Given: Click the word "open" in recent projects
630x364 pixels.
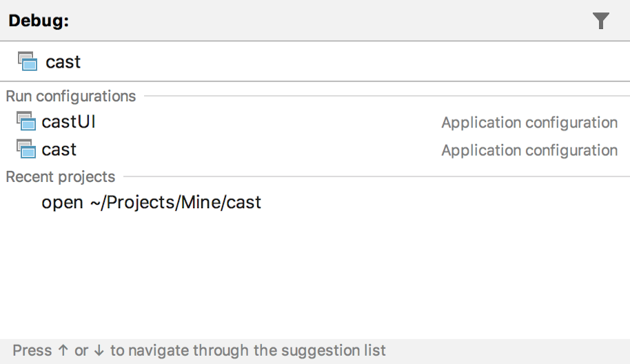Looking at the screenshot, I should point(62,203).
